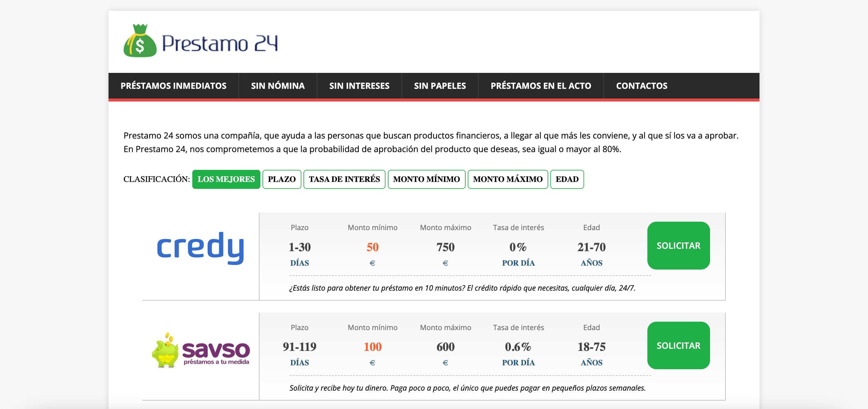Click the Clasificación label
This screenshot has width=868, height=409.
(157, 179)
